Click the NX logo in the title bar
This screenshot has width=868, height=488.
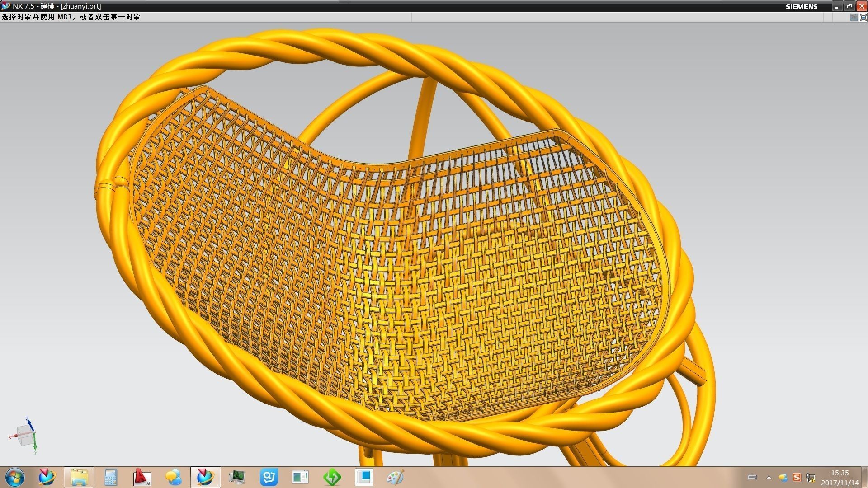pos(5,6)
